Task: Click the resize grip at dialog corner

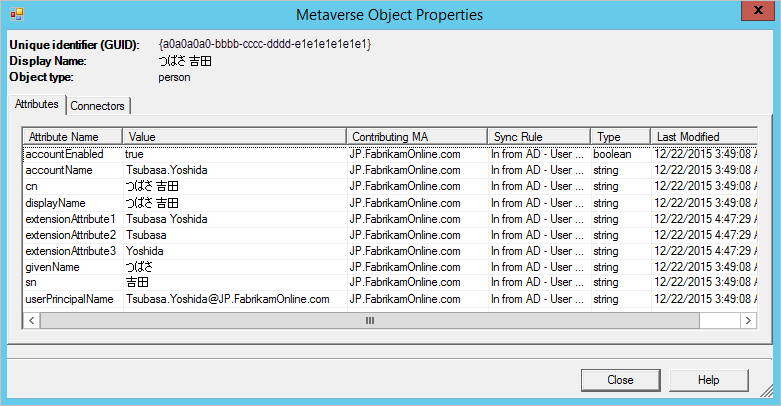Action: [x=766, y=391]
